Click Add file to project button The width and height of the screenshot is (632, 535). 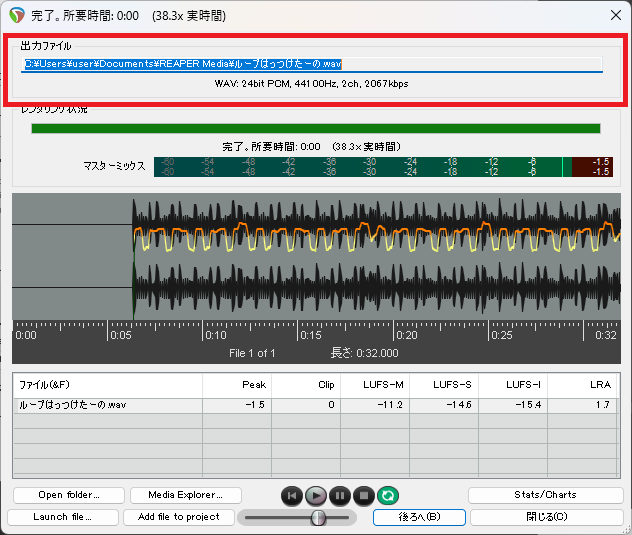click(x=178, y=517)
